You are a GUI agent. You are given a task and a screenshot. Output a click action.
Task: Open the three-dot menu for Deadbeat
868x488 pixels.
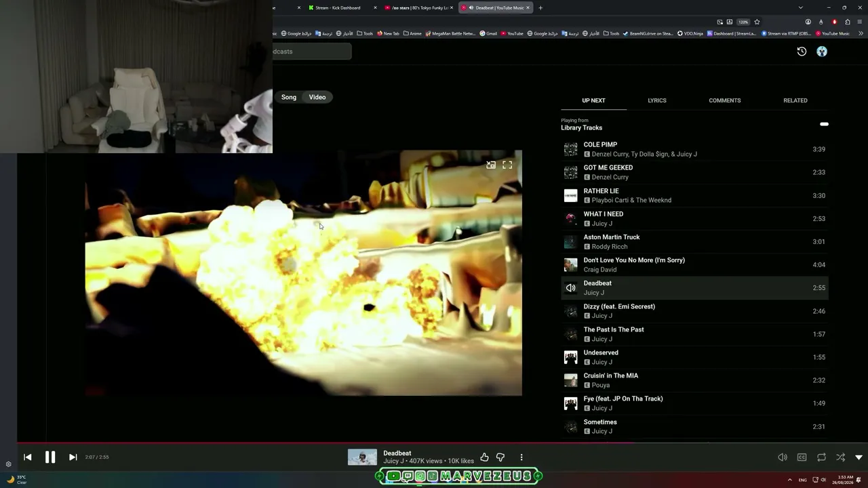pos(521,457)
